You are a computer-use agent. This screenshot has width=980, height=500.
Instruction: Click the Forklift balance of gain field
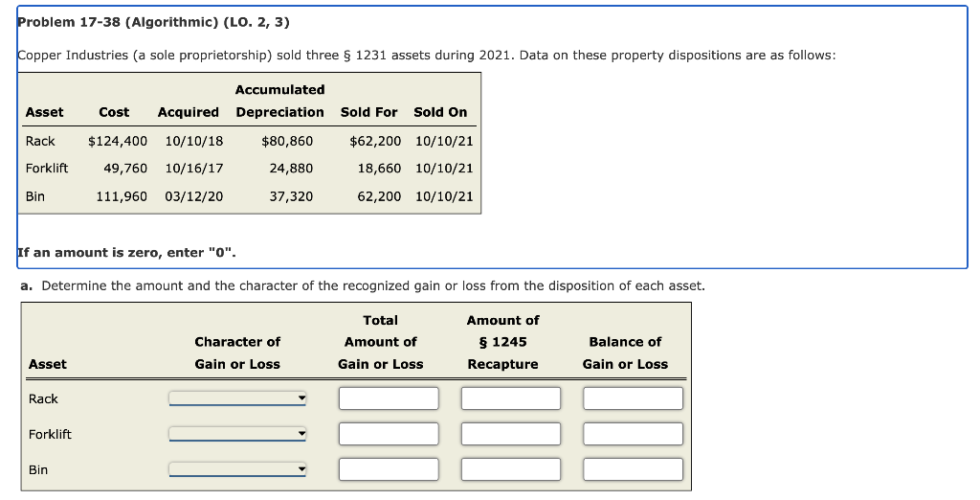click(x=634, y=434)
